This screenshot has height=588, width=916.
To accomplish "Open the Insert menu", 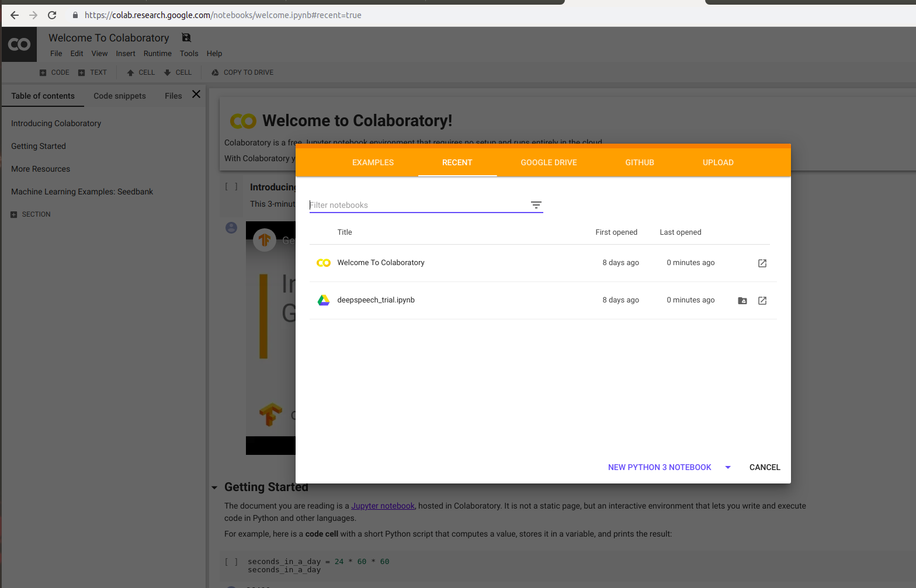I will pos(126,53).
